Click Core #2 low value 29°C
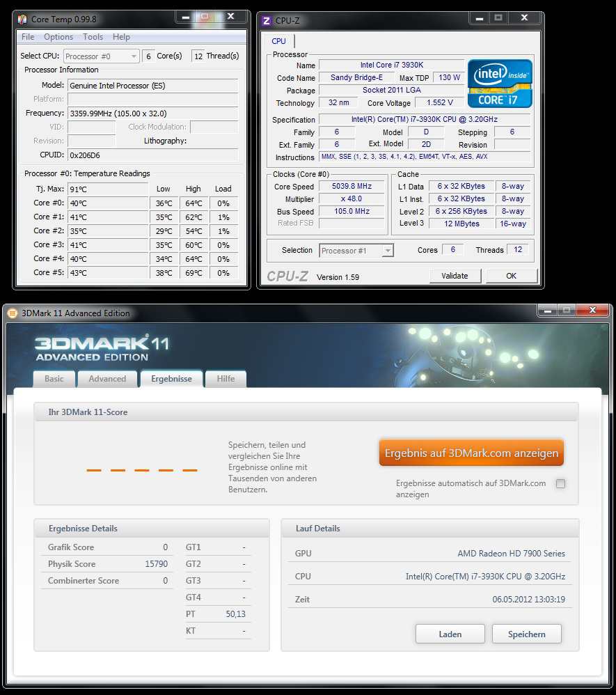Screen dimensions: 616x695 click(164, 231)
